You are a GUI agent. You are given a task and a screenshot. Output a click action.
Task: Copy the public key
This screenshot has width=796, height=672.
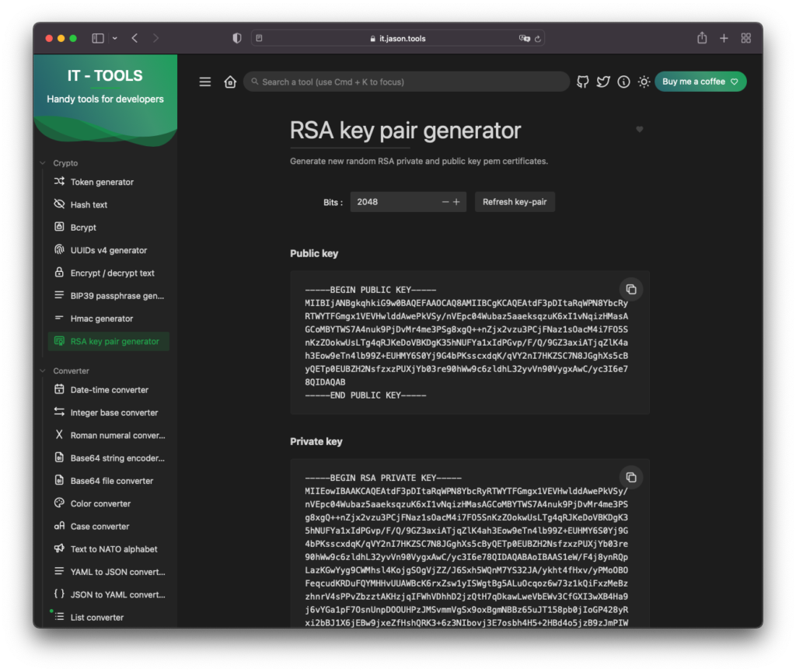tap(631, 290)
